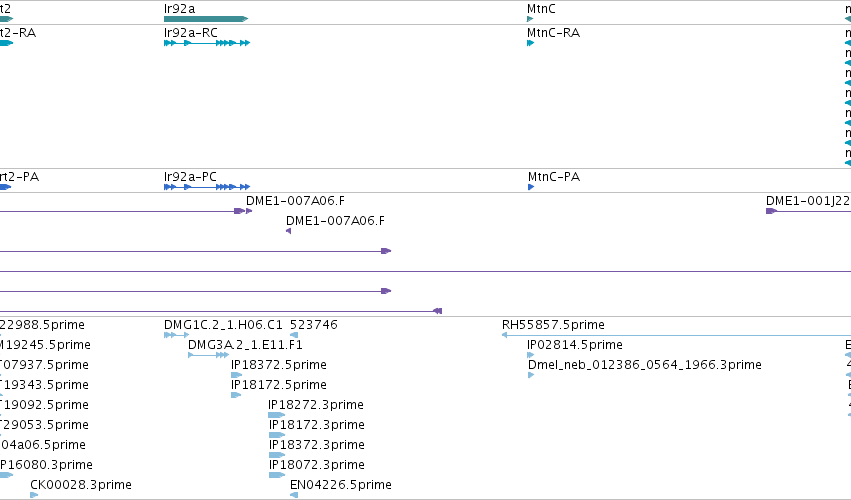This screenshot has height=500, width=851.
Task: Select the EN04226.5prime arrow glyph
Action: 294,495
